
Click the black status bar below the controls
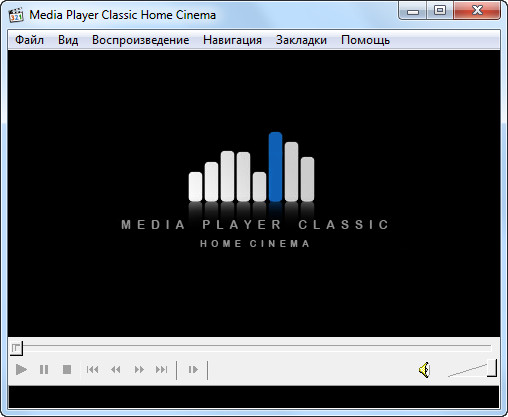254,397
